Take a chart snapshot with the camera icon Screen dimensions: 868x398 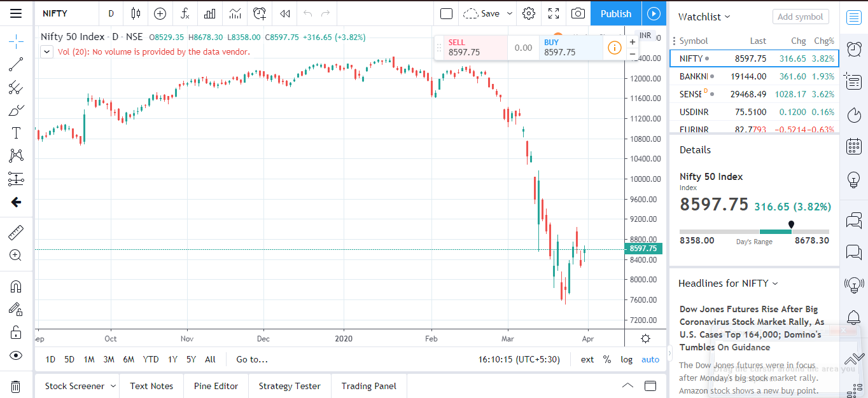click(578, 13)
